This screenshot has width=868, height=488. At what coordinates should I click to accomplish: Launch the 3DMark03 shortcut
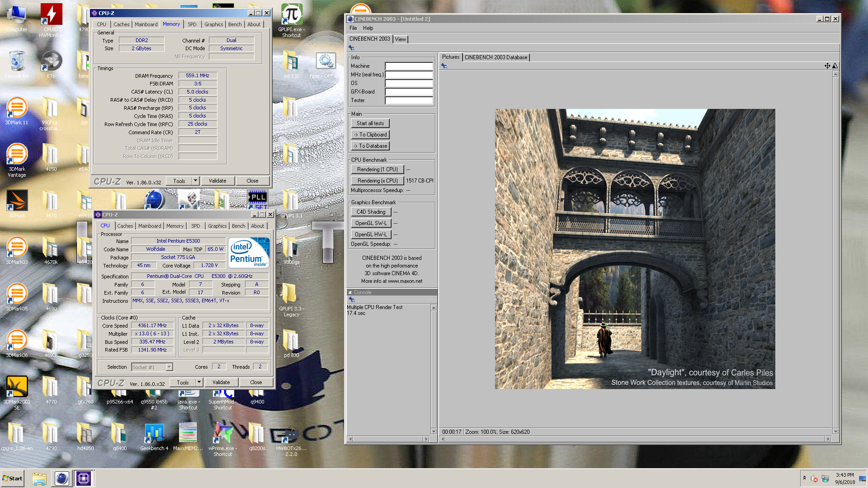pyautogui.click(x=17, y=251)
